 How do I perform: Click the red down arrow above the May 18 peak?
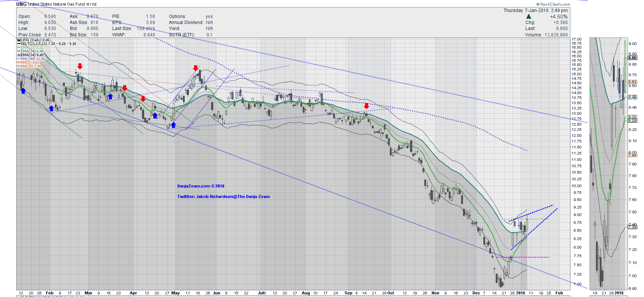coord(196,68)
